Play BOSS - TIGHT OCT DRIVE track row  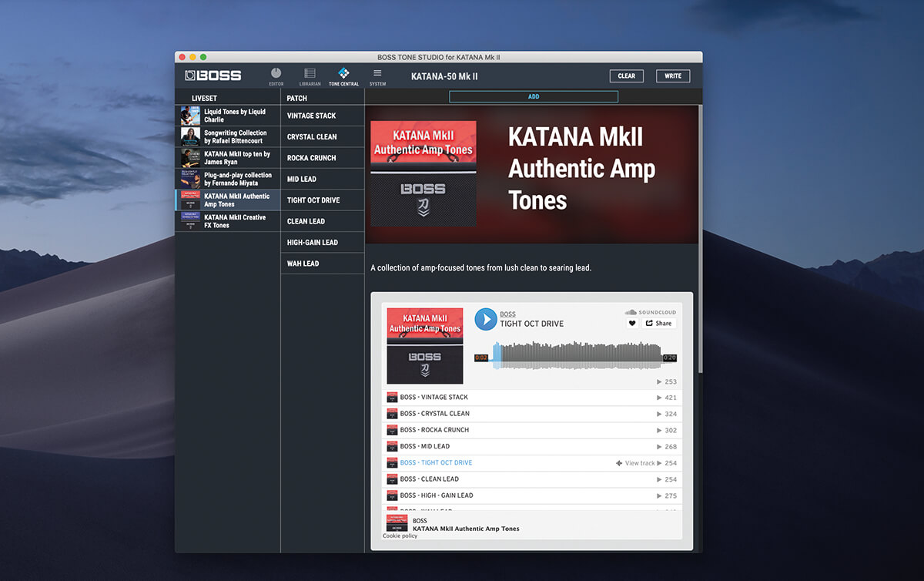[531, 463]
